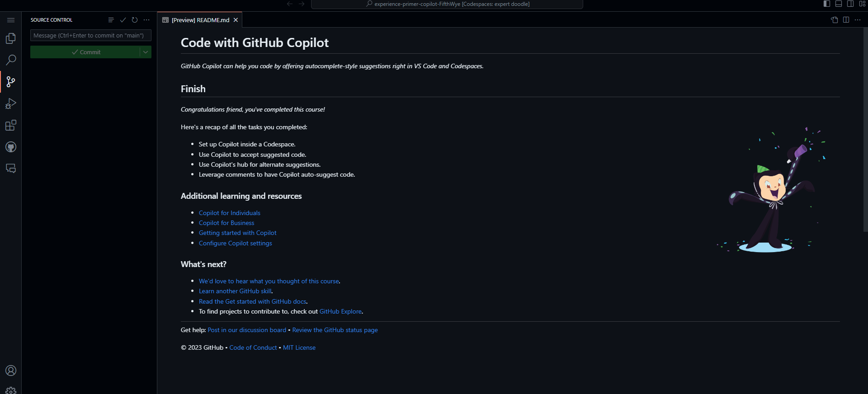The width and height of the screenshot is (868, 394).
Task: Open the Remote Explorer comments icon
Action: pos(11,169)
